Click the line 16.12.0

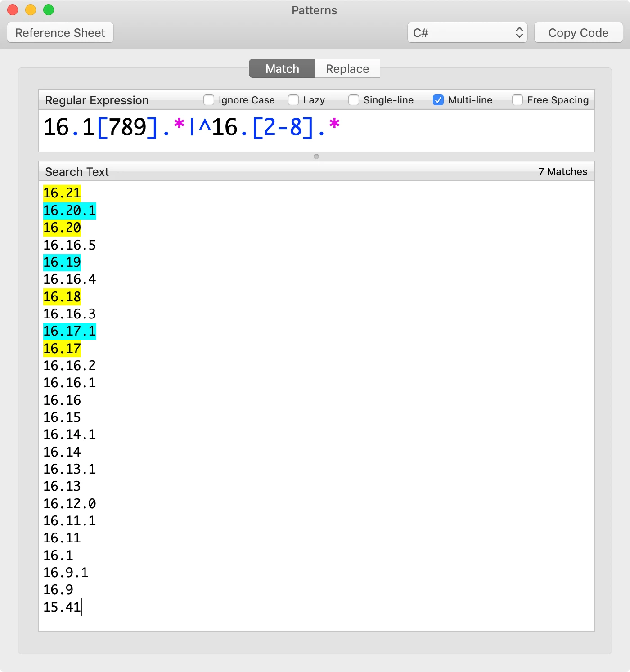click(x=70, y=504)
